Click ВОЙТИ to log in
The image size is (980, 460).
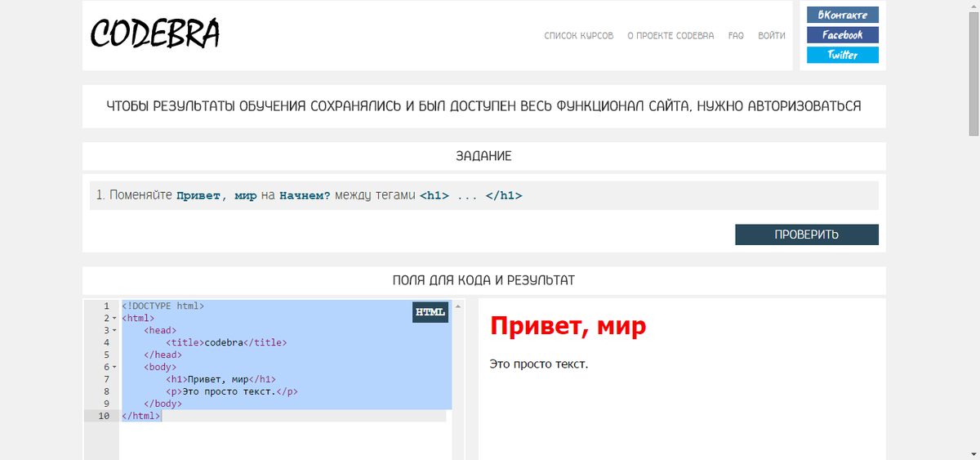coord(772,36)
